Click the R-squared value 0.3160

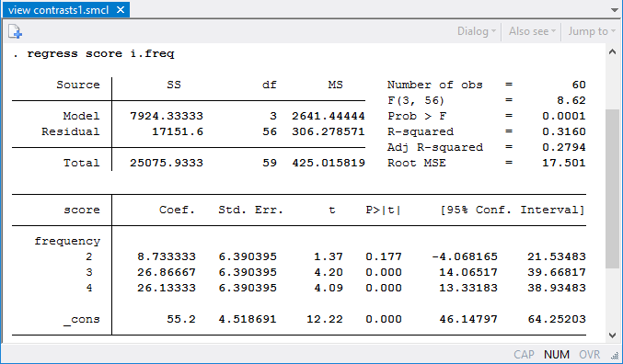tap(564, 131)
